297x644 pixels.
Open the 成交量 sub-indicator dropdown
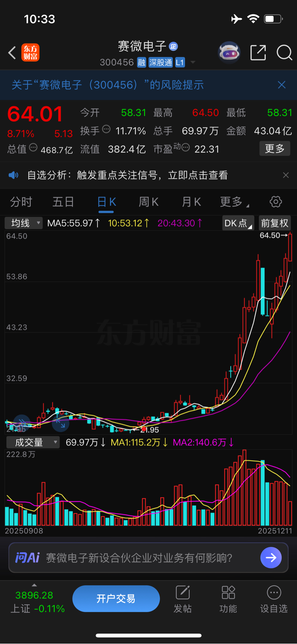pos(33,442)
